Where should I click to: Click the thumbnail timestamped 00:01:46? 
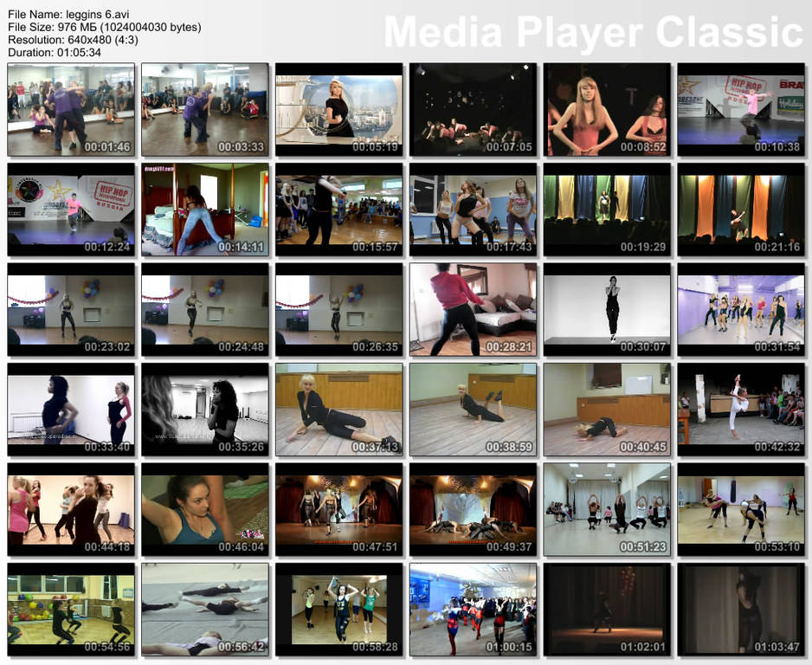(71, 109)
